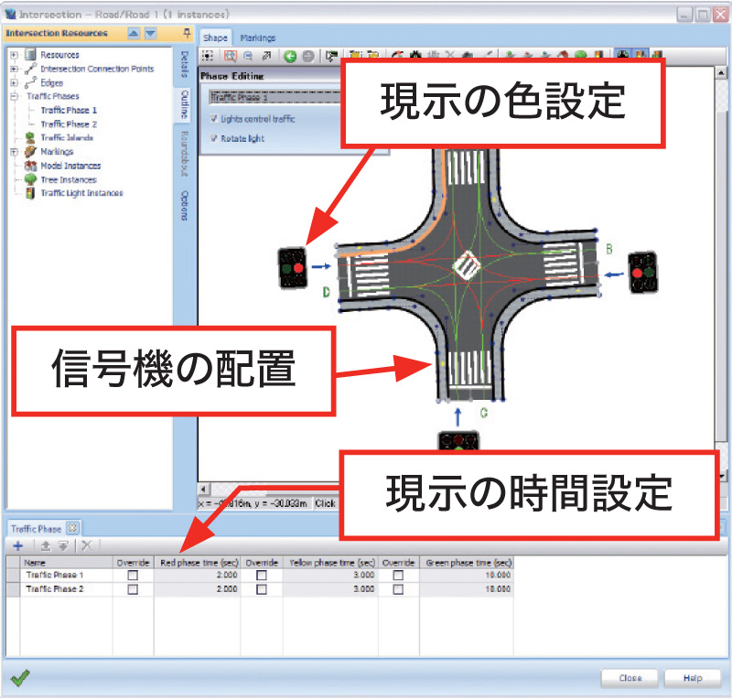732x700 pixels.
Task: Toggle the Lights control traffic checkbox
Action: tap(214, 119)
